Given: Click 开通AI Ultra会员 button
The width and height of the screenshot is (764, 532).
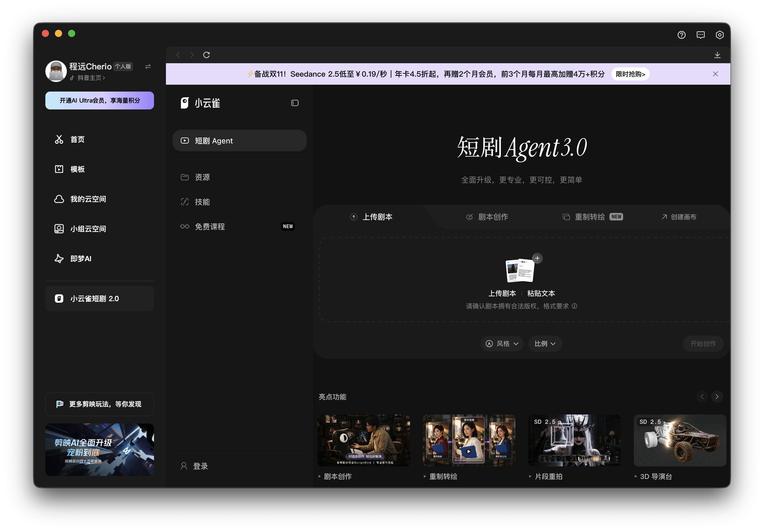Looking at the screenshot, I should coord(99,100).
